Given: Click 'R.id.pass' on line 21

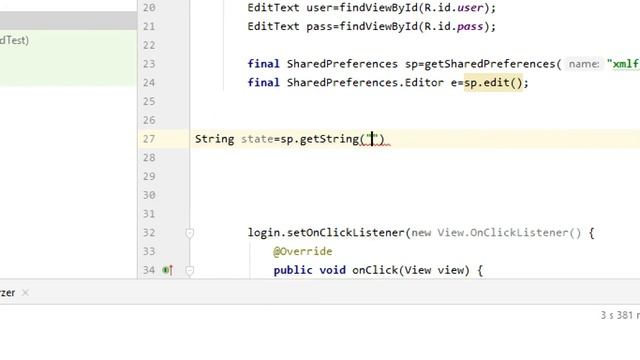Looking at the screenshot, I should 453,27.
